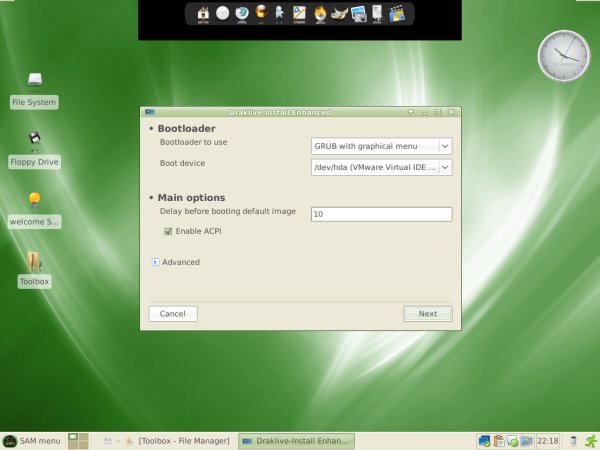Image resolution: width=600 pixels, height=450 pixels.
Task: Minimize the Draklive-Install window
Action: click(424, 112)
